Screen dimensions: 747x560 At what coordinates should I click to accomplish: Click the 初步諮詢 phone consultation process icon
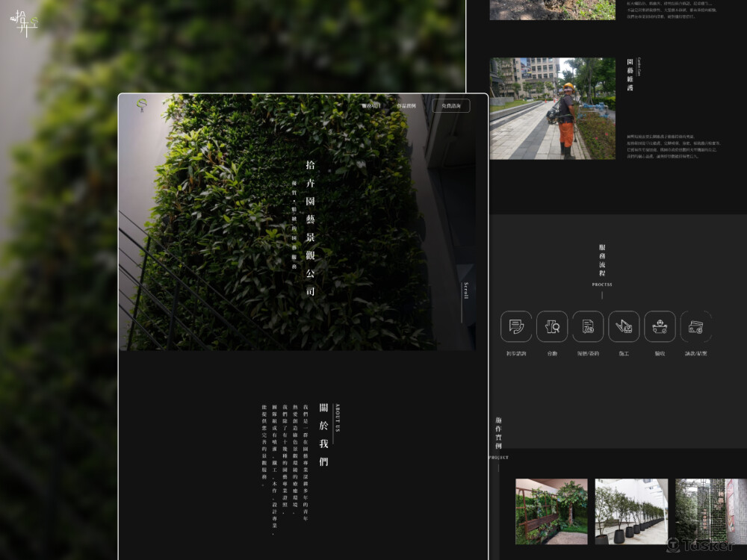point(516,327)
